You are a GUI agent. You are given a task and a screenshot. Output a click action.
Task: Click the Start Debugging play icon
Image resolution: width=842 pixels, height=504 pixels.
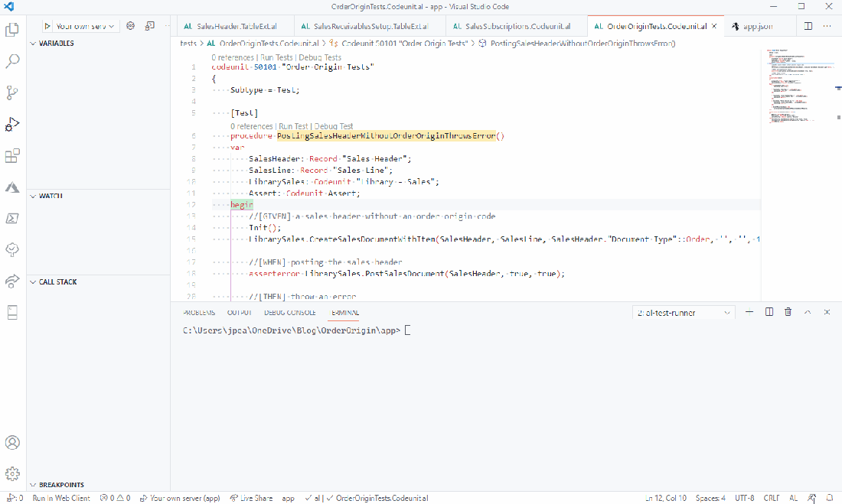click(47, 26)
